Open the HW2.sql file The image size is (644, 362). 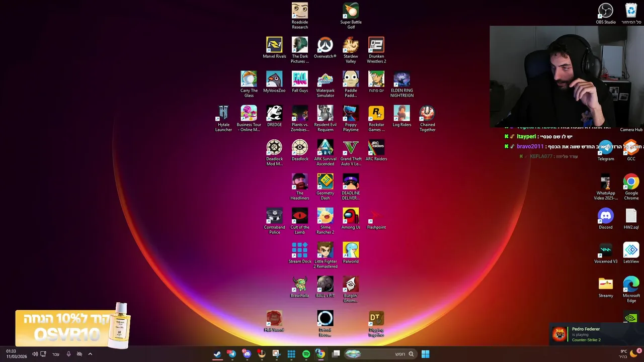pos(631,219)
